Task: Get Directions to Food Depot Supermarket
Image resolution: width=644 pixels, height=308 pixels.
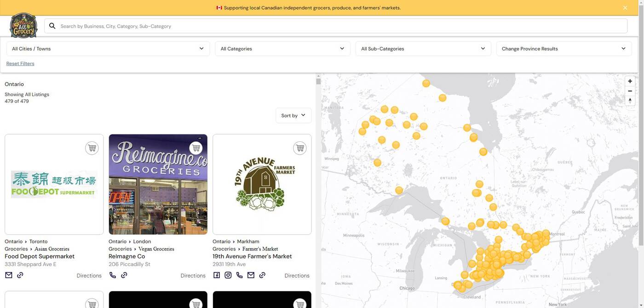Action: 89,276
